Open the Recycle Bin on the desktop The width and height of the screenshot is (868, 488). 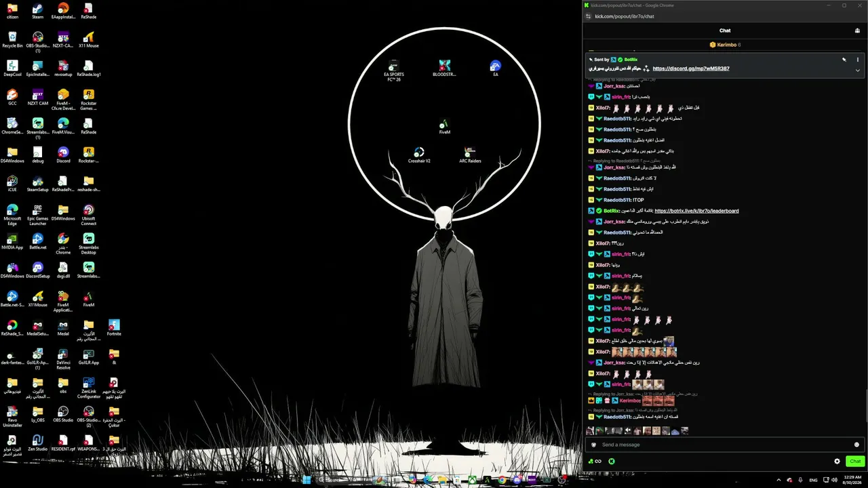pos(12,39)
